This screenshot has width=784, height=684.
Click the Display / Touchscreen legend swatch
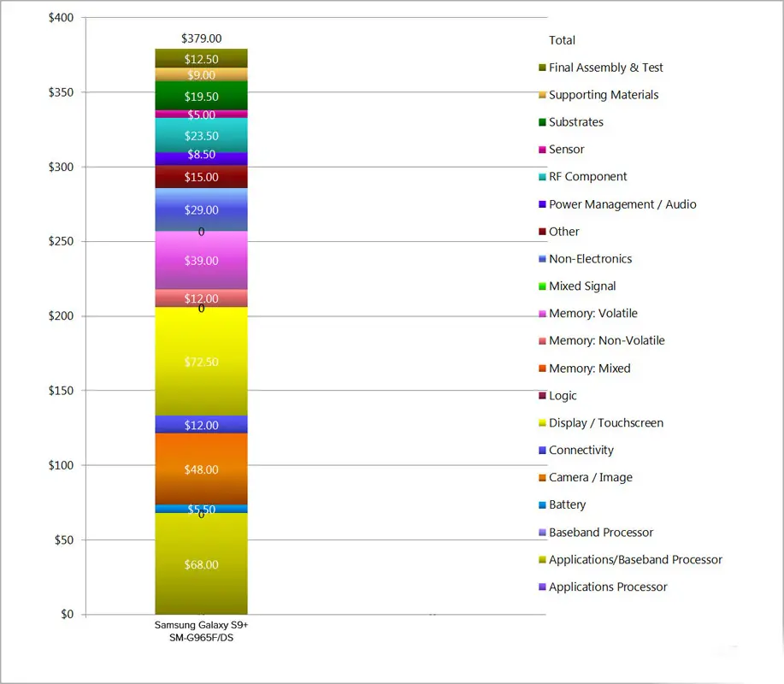pyautogui.click(x=542, y=423)
